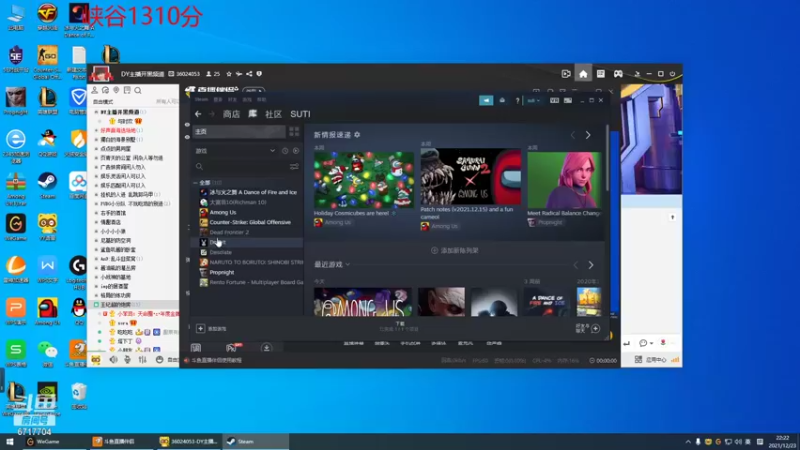The width and height of the screenshot is (800, 450).
Task: Open Meet Radical Balance Changes news image
Action: tap(564, 180)
